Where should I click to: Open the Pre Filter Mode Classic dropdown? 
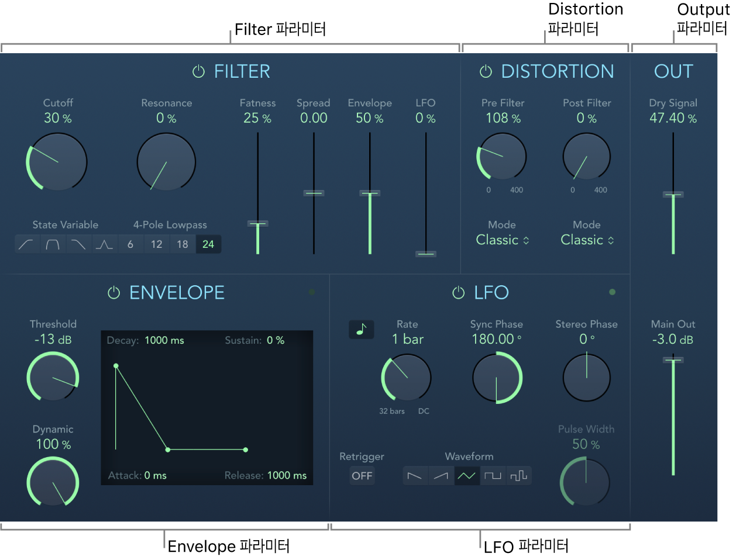pyautogui.click(x=503, y=240)
